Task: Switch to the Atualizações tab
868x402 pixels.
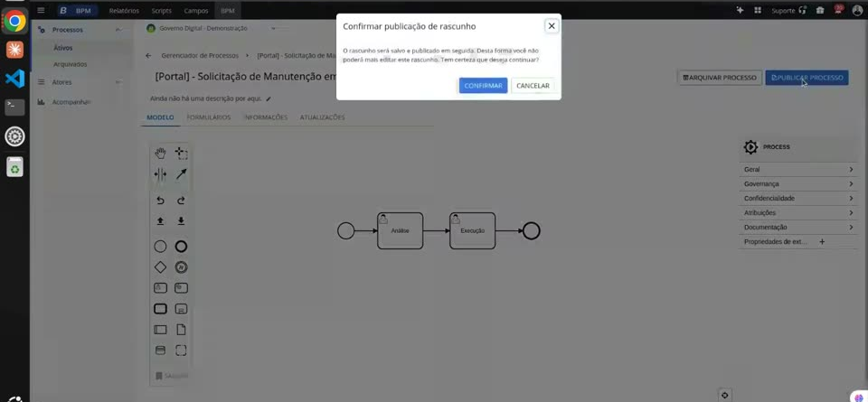Action: point(322,117)
